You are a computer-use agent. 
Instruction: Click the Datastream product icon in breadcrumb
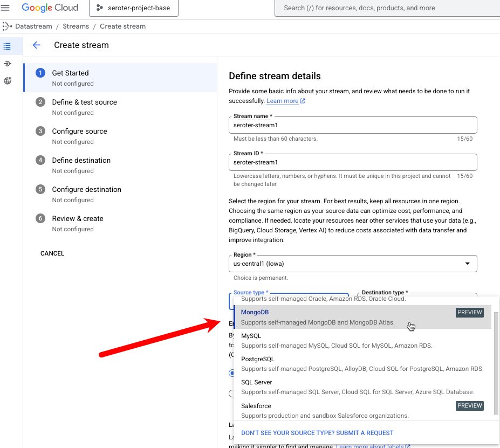click(7, 26)
